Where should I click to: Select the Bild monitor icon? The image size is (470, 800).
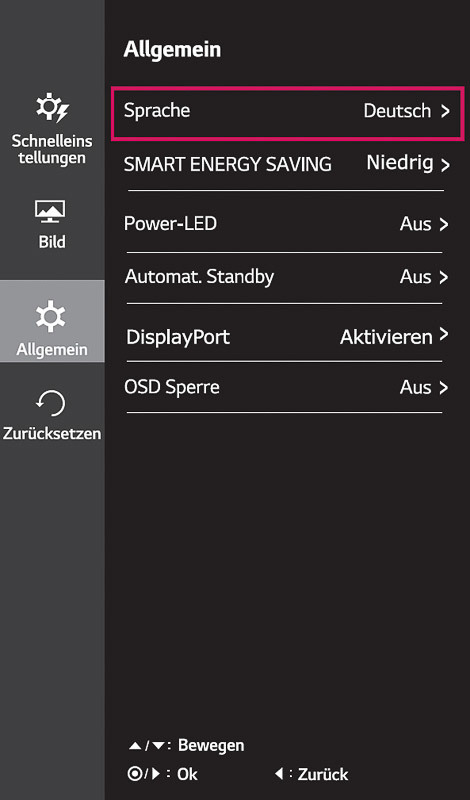50,212
